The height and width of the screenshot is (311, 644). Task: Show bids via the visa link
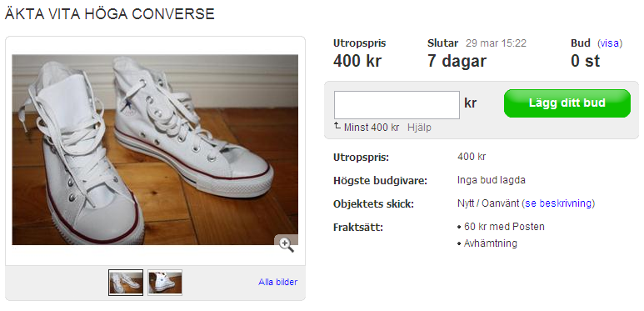coord(610,43)
